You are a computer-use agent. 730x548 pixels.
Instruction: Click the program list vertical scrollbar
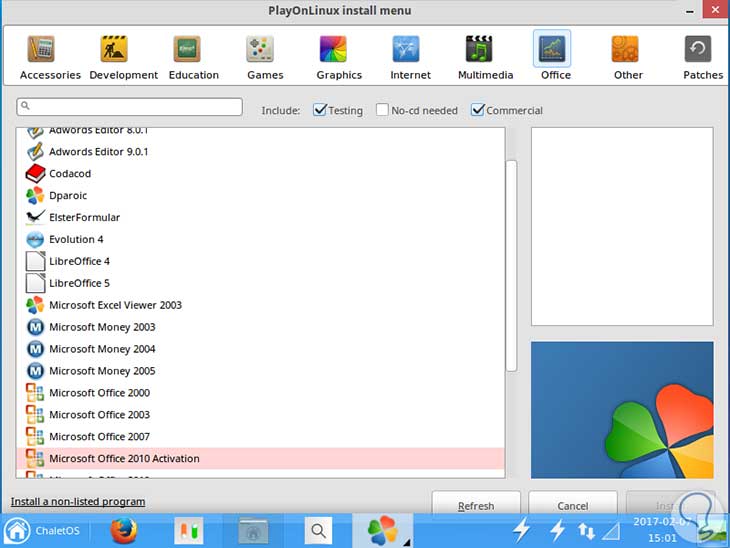pos(511,265)
